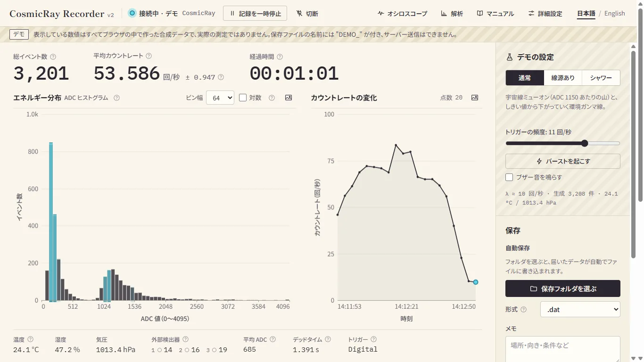
Task: Click help icon beside ± 0.947
Action: click(221, 77)
